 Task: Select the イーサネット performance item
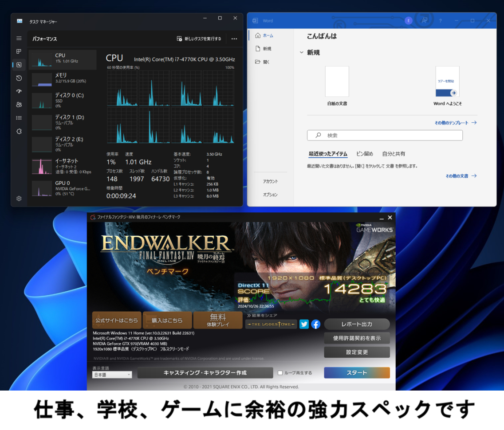(63, 166)
